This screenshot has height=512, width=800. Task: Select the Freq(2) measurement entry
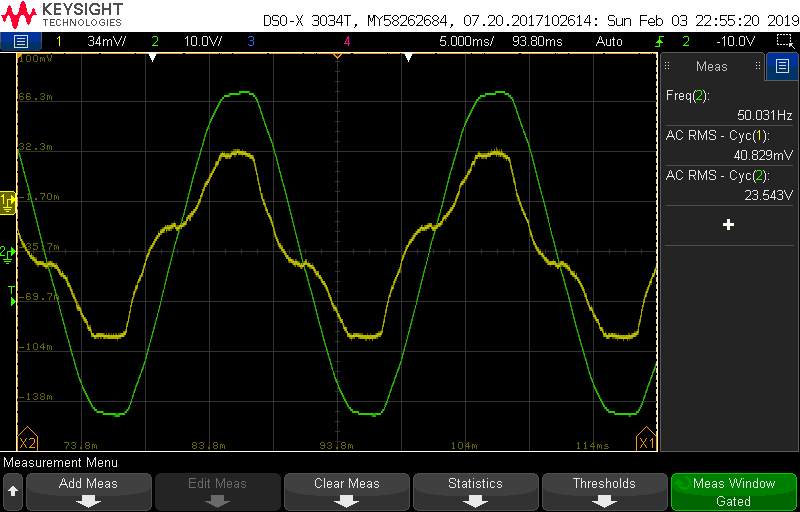tap(729, 105)
